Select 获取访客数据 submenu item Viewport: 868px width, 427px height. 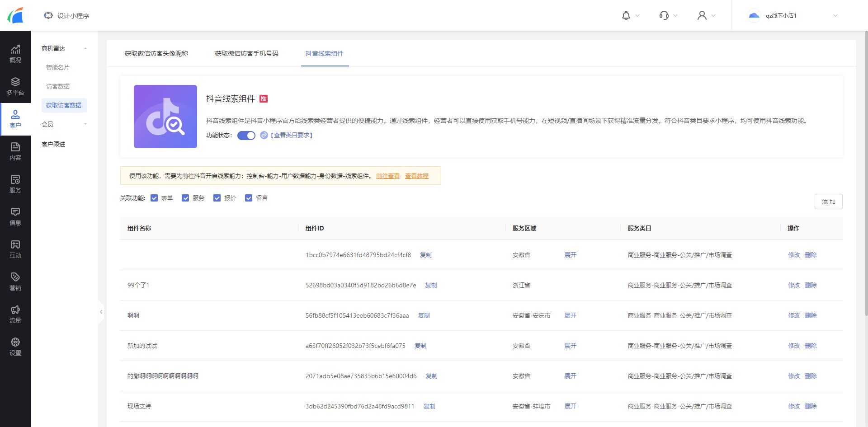(64, 105)
